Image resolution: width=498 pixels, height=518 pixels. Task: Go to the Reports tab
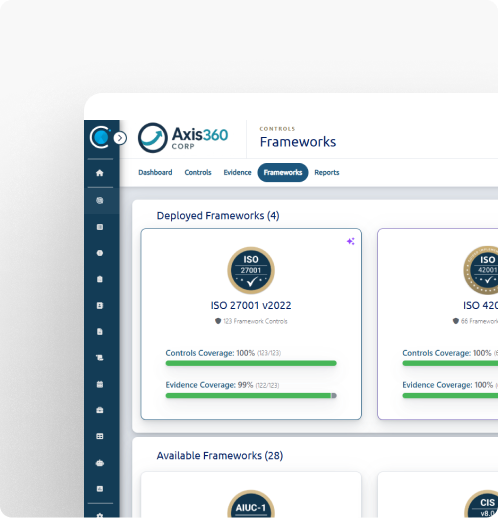point(327,172)
